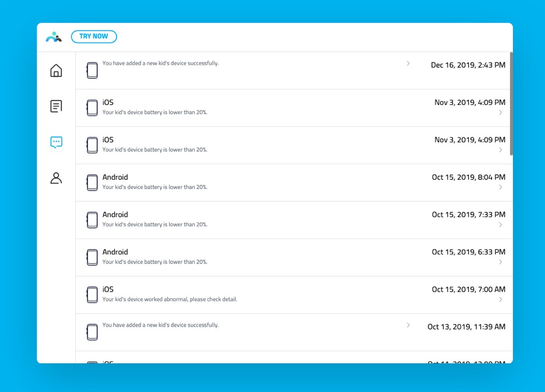545x392 pixels.
Task: Click 'iOS' title in the 7:00 AM row
Action: pos(108,289)
